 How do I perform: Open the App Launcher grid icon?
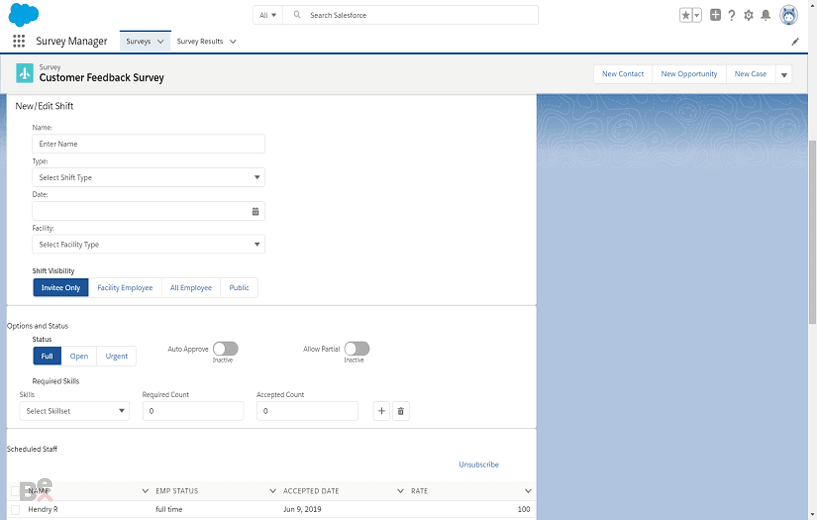click(x=19, y=41)
